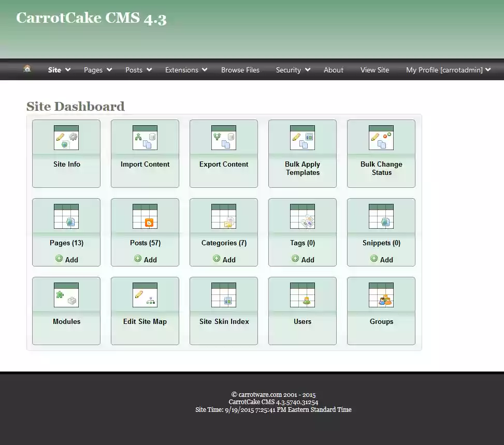The image size is (504, 445).
Task: Click Add under the Snippets tile
Action: (381, 259)
